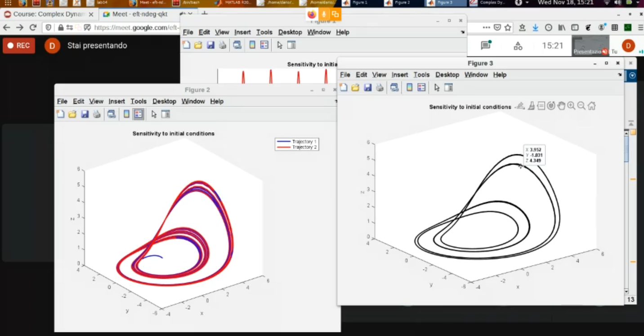Open the Insert menu in Figure 3
This screenshot has height=336, width=644.
tap(399, 75)
